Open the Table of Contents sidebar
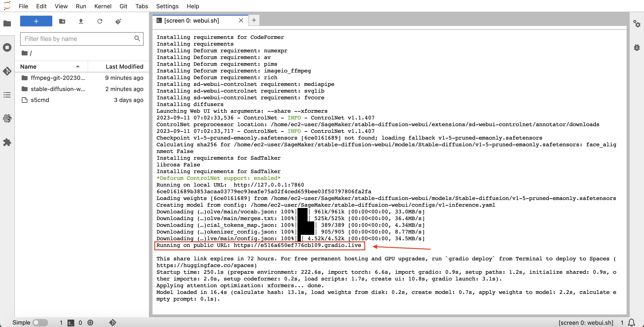The image size is (644, 327). click(x=7, y=95)
